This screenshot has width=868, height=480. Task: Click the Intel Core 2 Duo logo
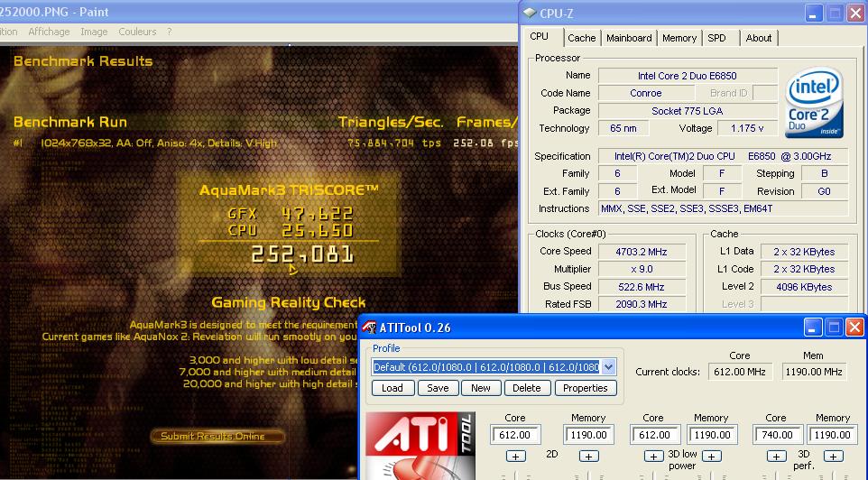click(x=814, y=103)
